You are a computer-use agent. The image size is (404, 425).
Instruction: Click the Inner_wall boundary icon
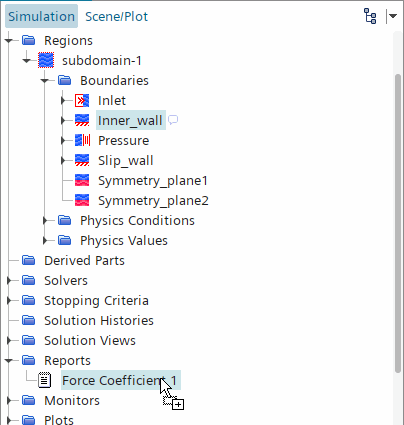coord(82,120)
